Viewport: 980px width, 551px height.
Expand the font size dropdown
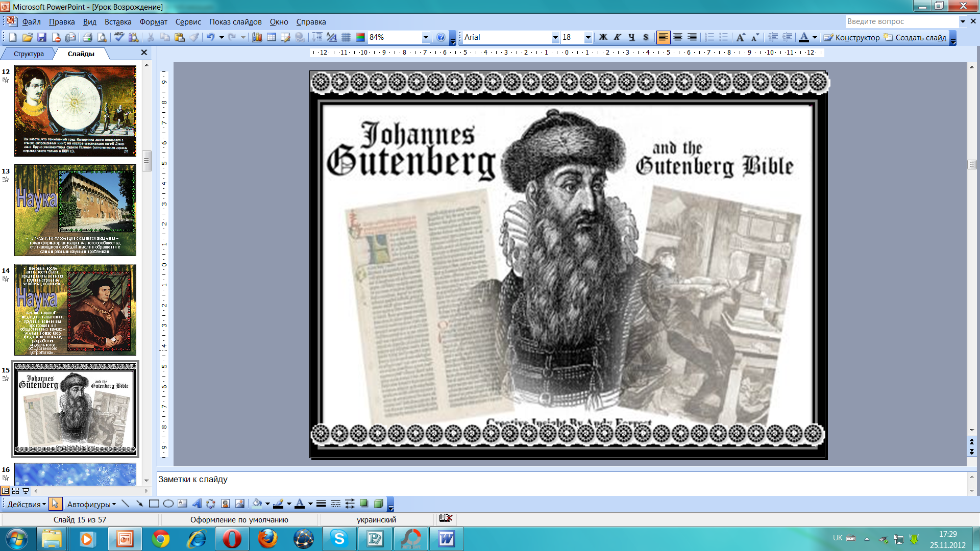588,37
